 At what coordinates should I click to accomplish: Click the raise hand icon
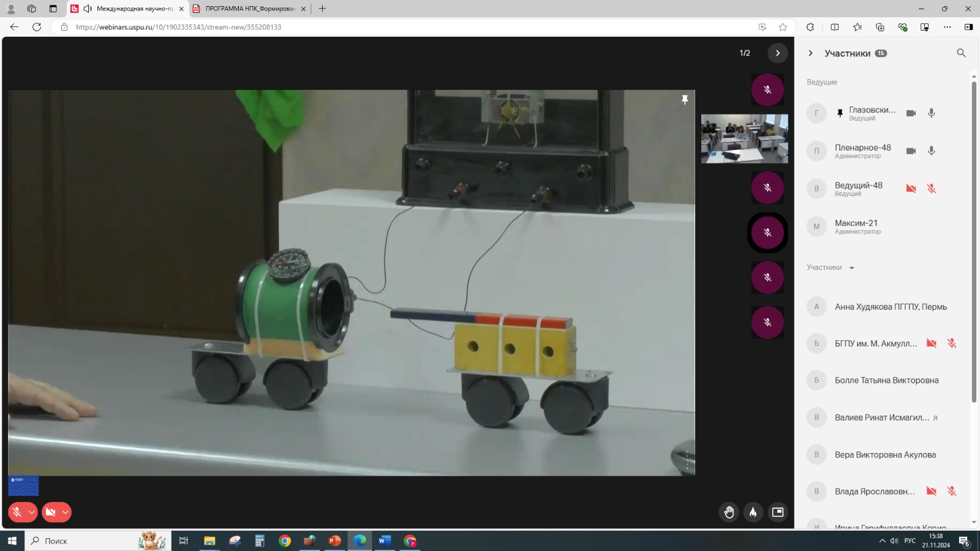coord(729,512)
